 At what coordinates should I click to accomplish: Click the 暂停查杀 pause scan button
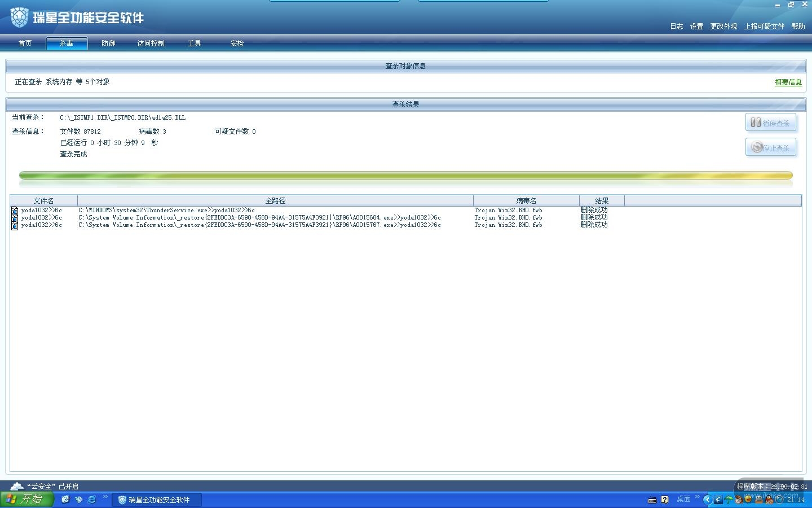tap(771, 122)
